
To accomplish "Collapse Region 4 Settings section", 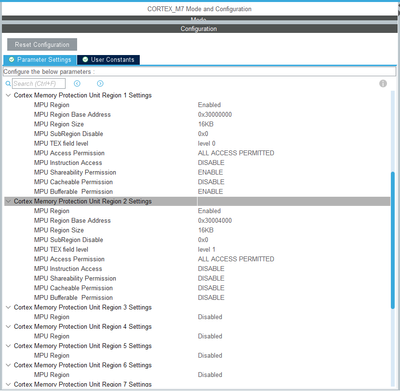I will click(8, 327).
